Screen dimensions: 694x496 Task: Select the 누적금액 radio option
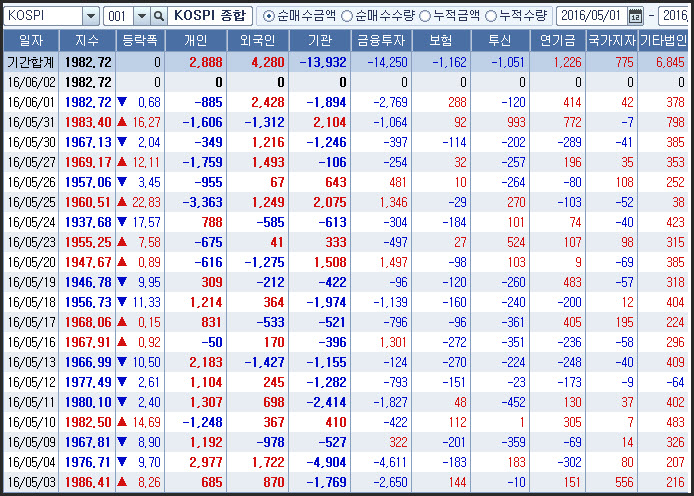click(x=424, y=16)
